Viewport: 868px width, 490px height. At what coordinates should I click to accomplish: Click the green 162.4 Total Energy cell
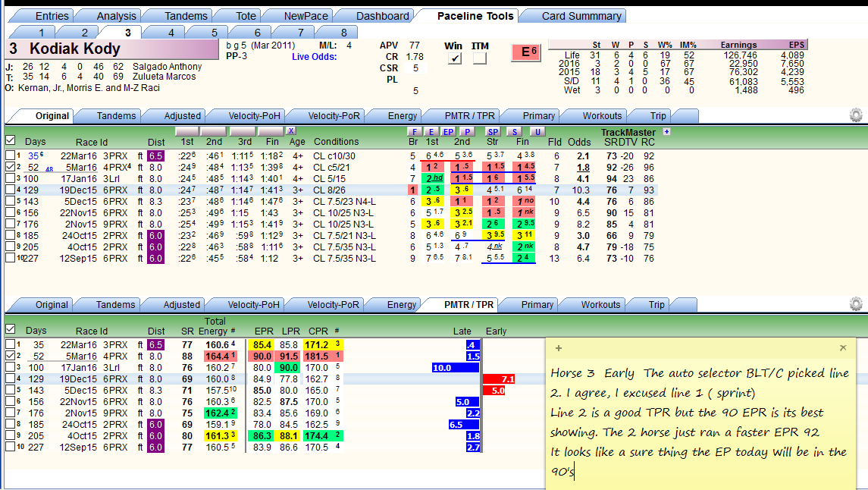(x=221, y=413)
